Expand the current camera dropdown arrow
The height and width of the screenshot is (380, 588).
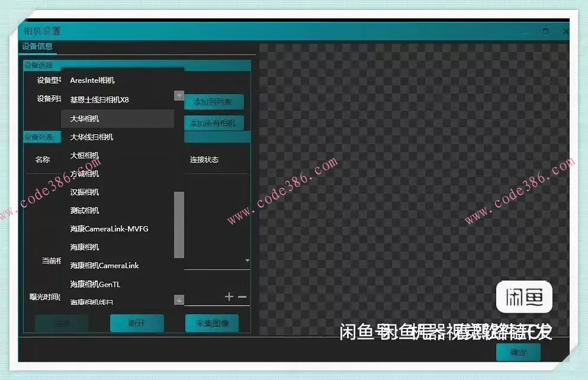pos(247,260)
